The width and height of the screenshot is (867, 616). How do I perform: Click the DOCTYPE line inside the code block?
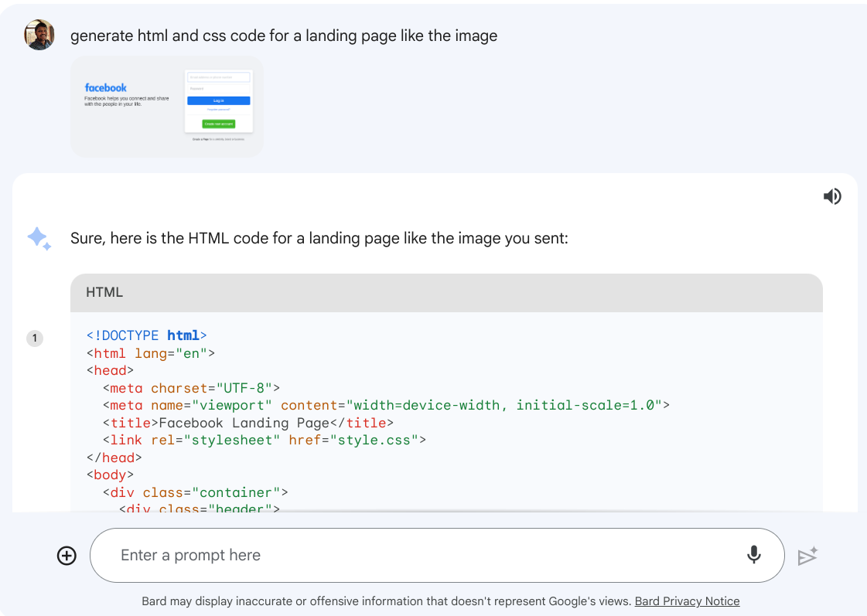point(146,335)
